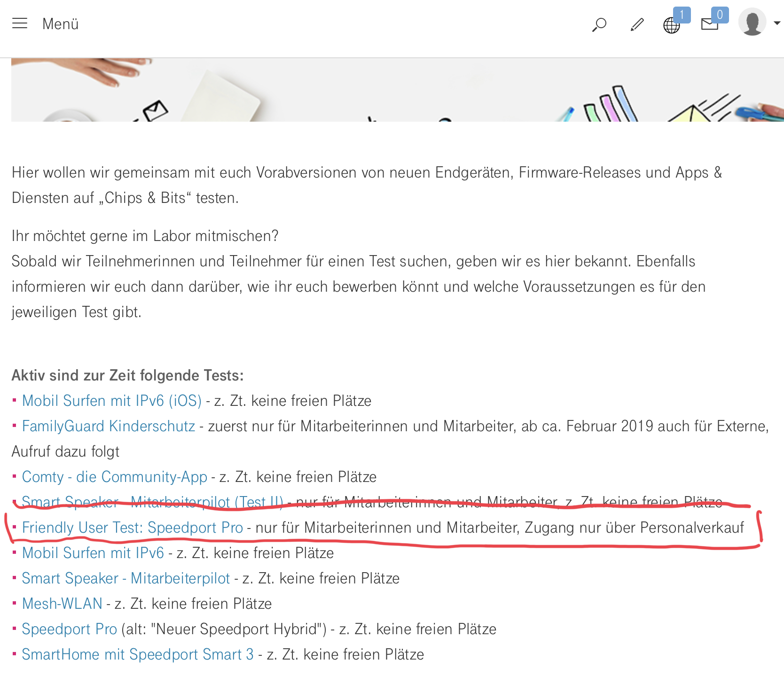Open Mobil Surfen mit IPv6 (iOS) link

(112, 401)
